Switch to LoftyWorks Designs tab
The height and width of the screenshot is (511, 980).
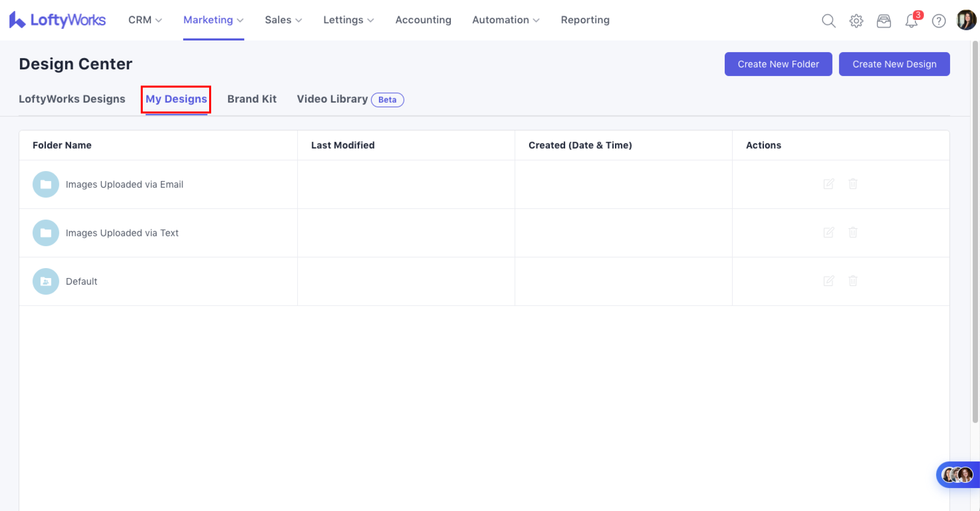[x=72, y=99]
